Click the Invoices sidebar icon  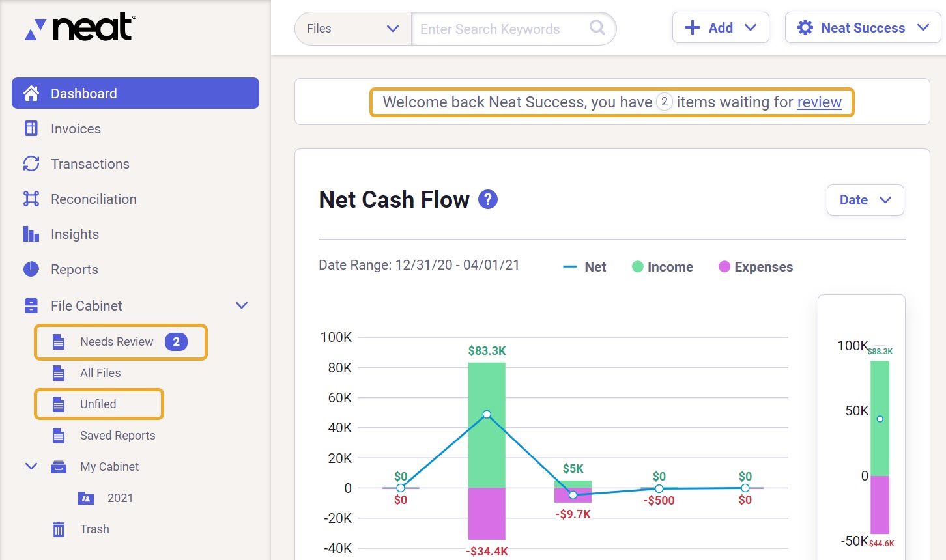(x=31, y=128)
